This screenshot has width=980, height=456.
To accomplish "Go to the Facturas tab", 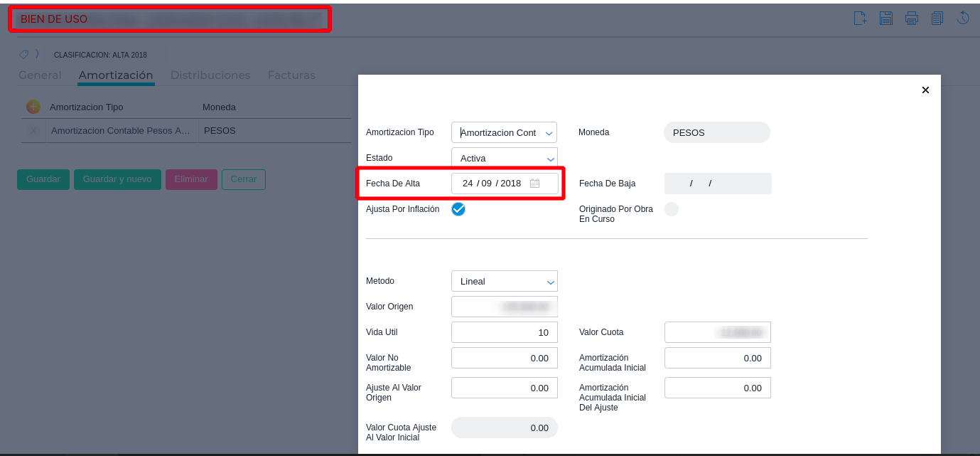I will (291, 75).
